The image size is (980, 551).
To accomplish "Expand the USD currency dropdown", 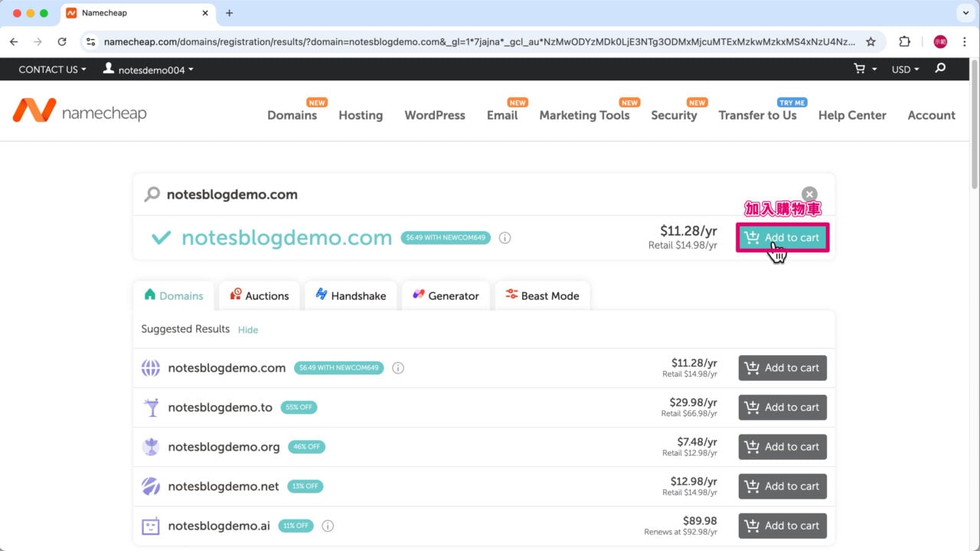I will [905, 70].
